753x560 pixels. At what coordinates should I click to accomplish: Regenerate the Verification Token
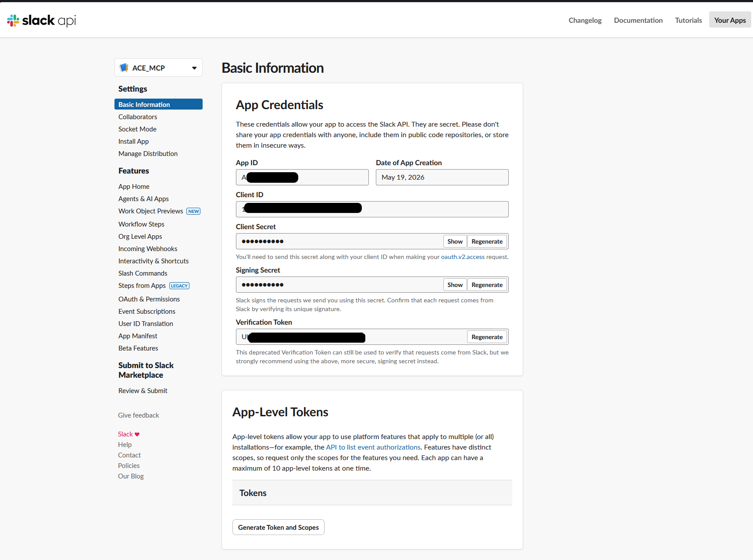[x=487, y=337]
